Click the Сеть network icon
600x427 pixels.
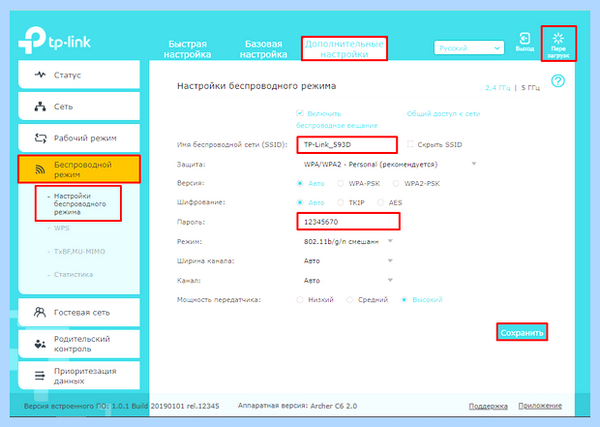click(x=40, y=106)
